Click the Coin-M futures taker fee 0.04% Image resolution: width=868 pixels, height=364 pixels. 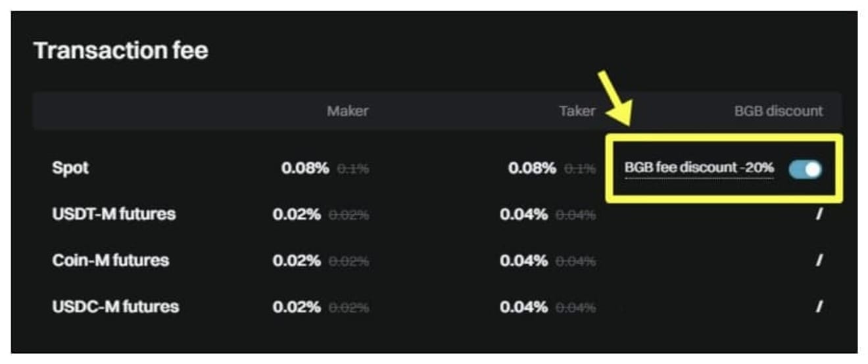[523, 260]
